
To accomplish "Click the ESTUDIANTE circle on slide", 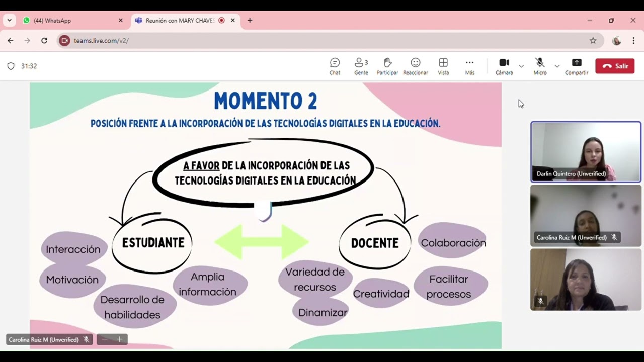I will 153,243.
